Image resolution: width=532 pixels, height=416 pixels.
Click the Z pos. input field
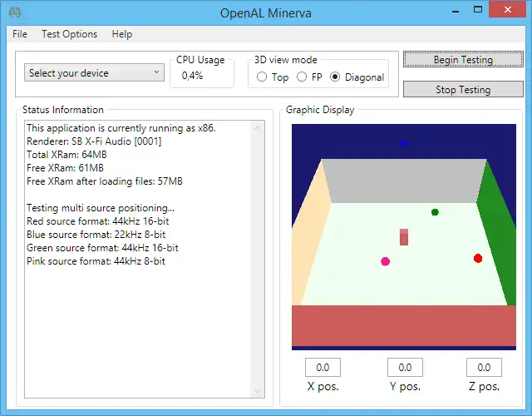[484, 367]
